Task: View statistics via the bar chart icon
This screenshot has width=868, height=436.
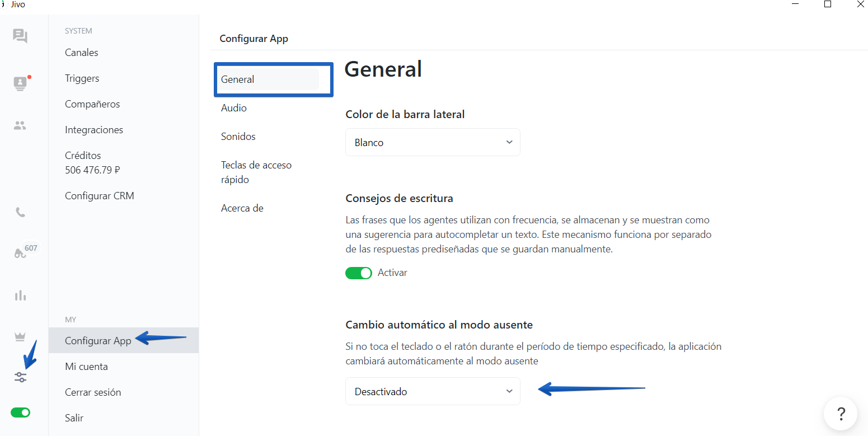Action: [20, 295]
